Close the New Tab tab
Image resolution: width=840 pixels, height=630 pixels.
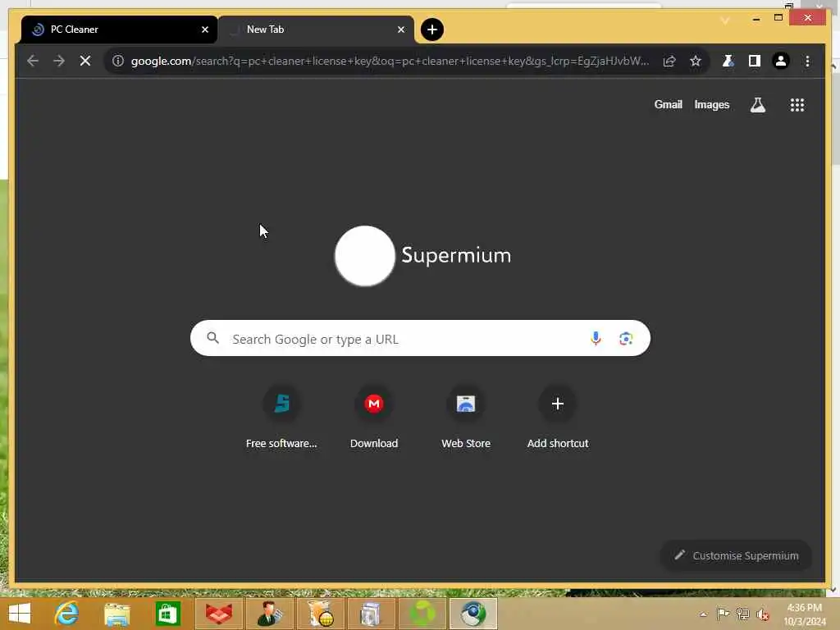tap(400, 30)
